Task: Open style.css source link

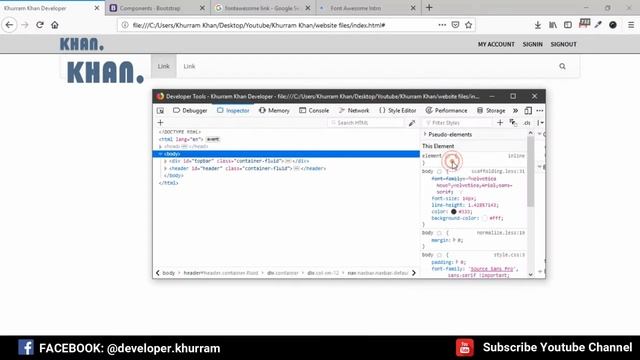Action: (x=509, y=255)
